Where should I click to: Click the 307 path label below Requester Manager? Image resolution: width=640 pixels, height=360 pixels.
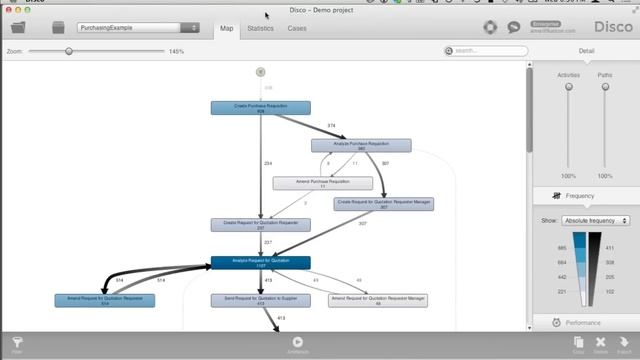(362, 224)
